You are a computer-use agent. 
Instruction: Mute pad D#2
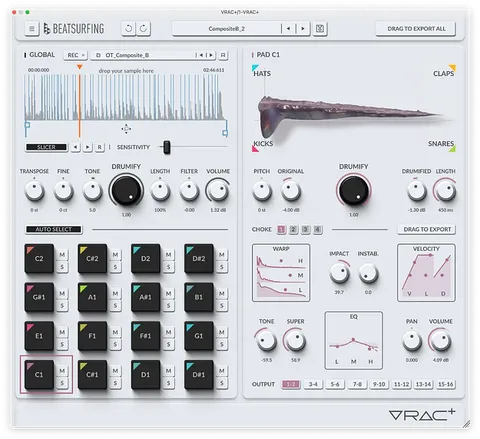pos(222,255)
